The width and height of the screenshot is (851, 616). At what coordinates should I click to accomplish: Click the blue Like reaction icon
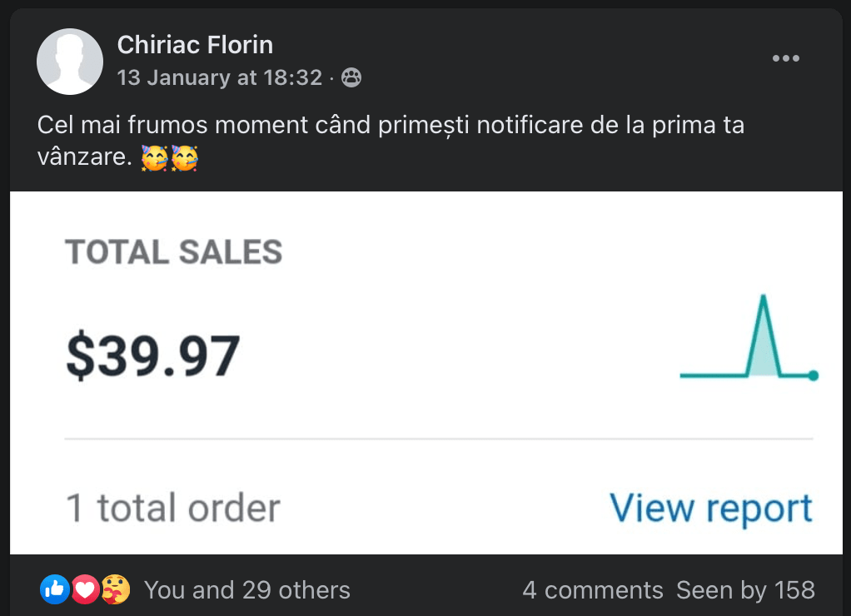click(x=55, y=590)
